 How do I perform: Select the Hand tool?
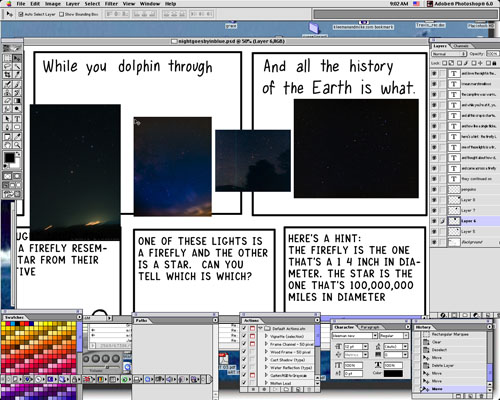pos(7,145)
